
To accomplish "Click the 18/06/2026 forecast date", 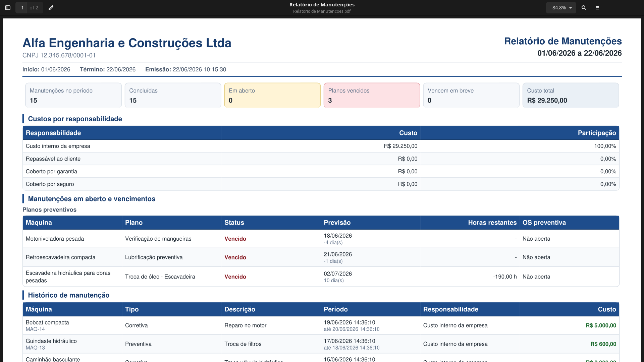I will tap(338, 236).
